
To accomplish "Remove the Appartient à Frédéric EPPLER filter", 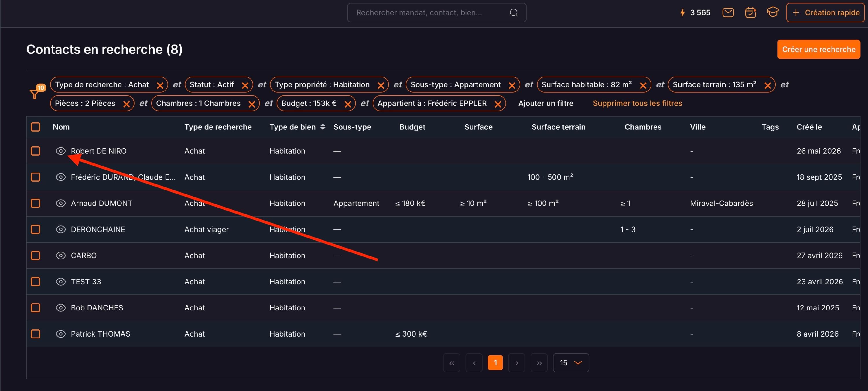I will point(498,104).
